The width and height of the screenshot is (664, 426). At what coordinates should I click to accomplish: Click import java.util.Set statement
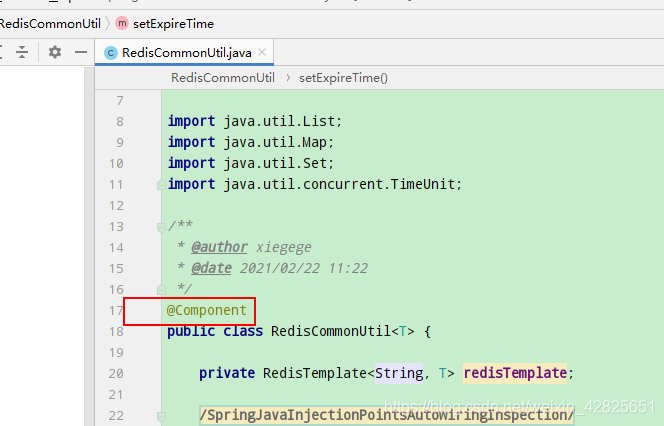251,163
